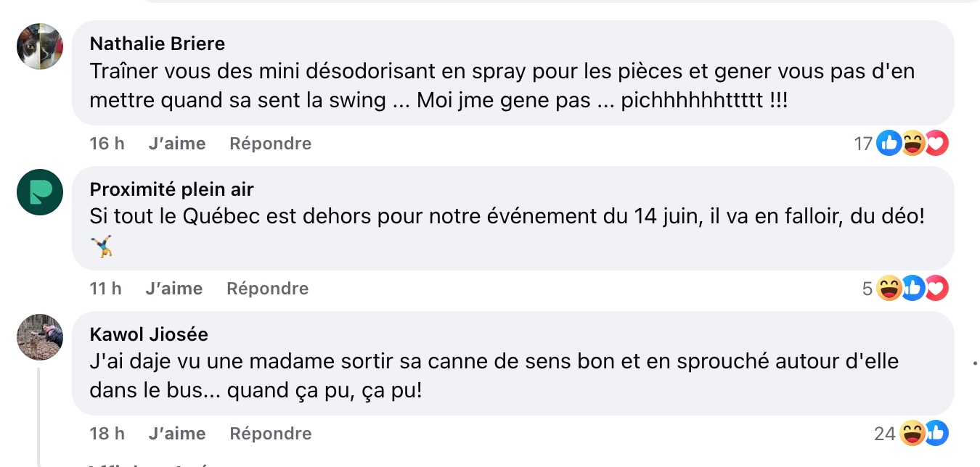This screenshot has width=980, height=467.
Task: Reply to Kawol Jiosée's comment
Action: [271, 434]
